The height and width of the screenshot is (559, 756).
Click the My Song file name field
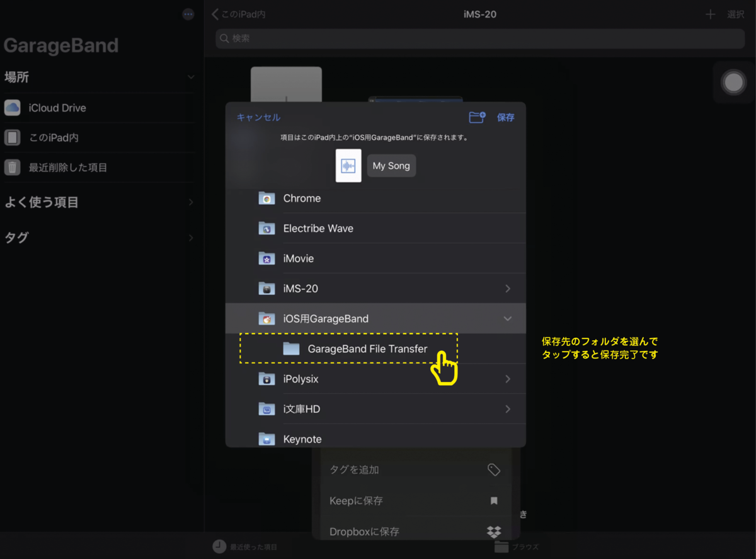pos(391,166)
